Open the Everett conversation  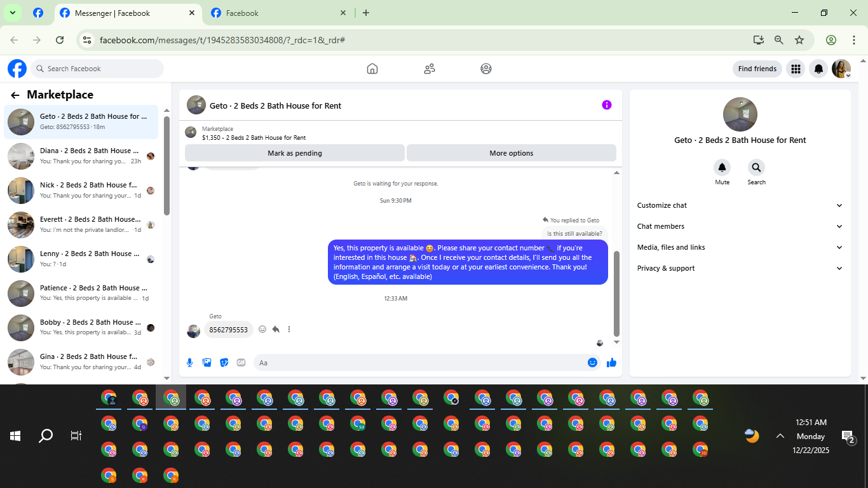pyautogui.click(x=81, y=224)
